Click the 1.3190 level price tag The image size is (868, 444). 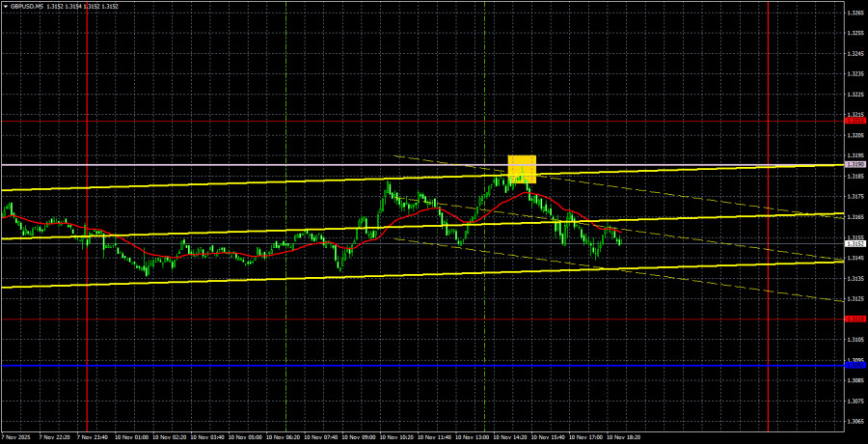(x=854, y=165)
